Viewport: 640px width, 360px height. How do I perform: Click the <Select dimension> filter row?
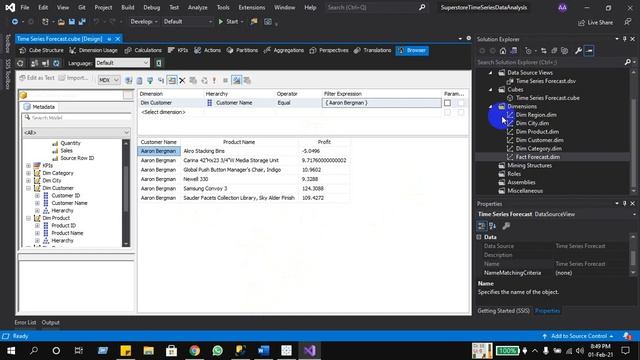click(163, 112)
